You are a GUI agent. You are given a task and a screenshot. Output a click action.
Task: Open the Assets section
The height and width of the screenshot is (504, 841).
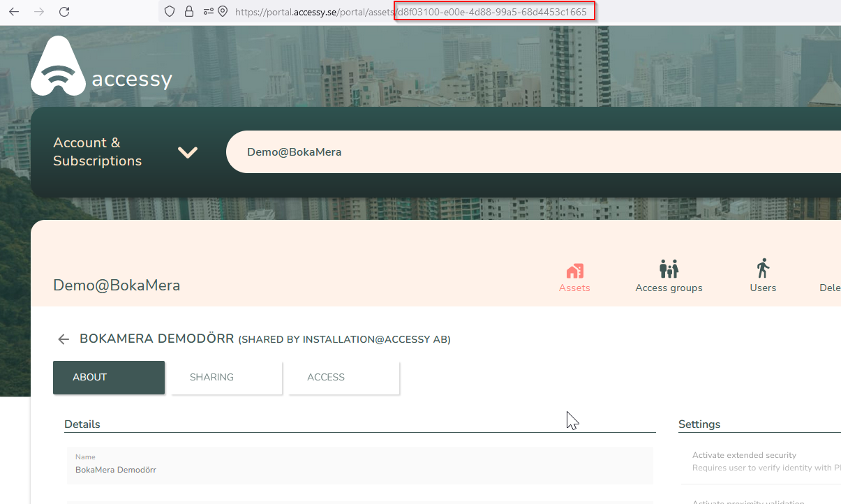click(x=574, y=276)
